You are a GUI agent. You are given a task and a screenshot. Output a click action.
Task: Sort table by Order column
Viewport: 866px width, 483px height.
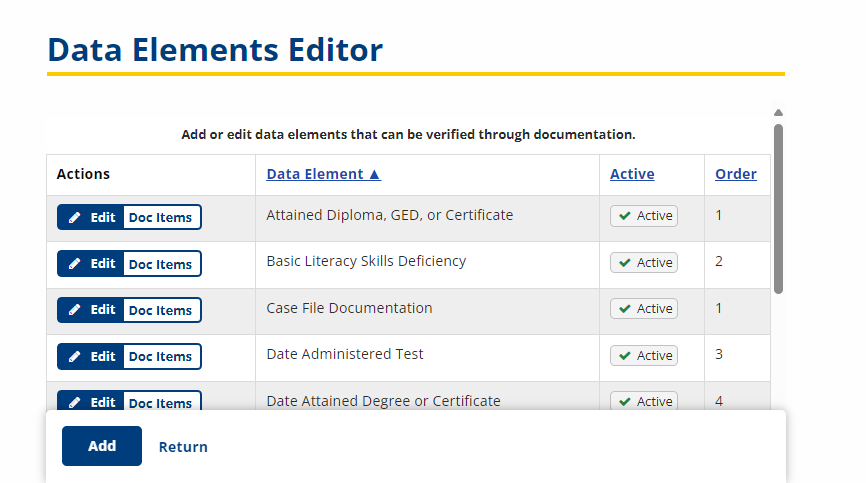[x=736, y=174]
